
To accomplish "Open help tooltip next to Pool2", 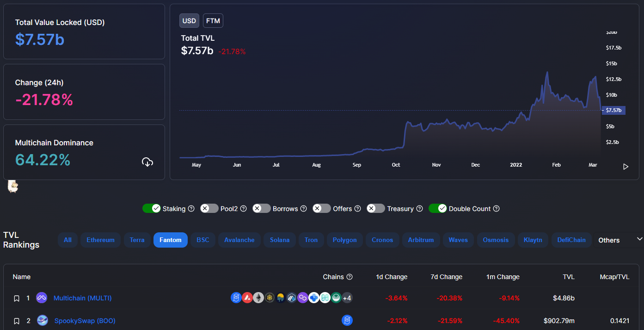I will pyautogui.click(x=243, y=209).
